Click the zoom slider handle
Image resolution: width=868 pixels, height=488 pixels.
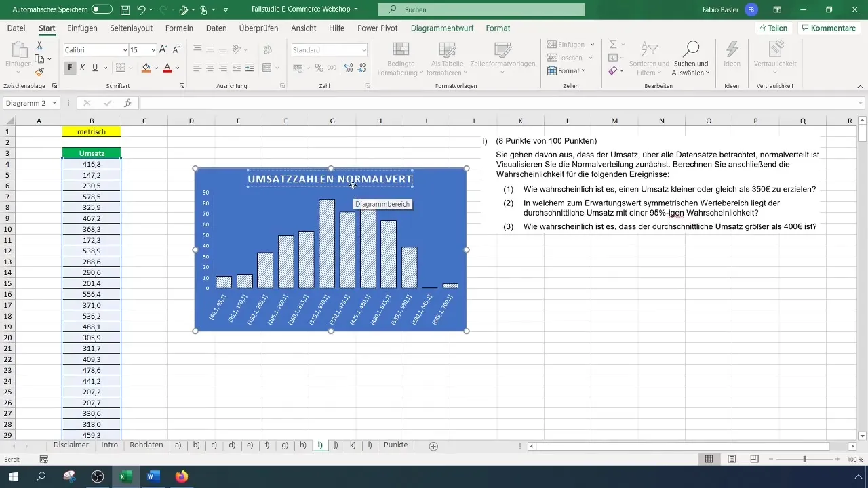[x=804, y=459]
